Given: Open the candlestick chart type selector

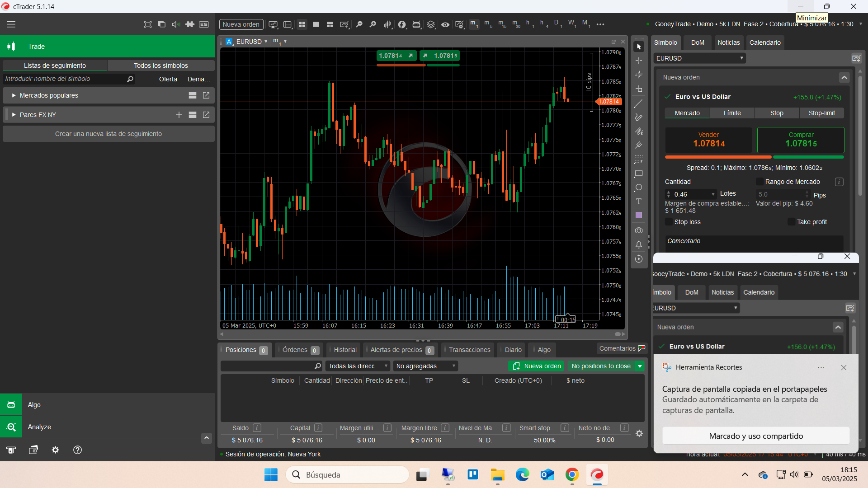Looking at the screenshot, I should pyautogui.click(x=387, y=24).
